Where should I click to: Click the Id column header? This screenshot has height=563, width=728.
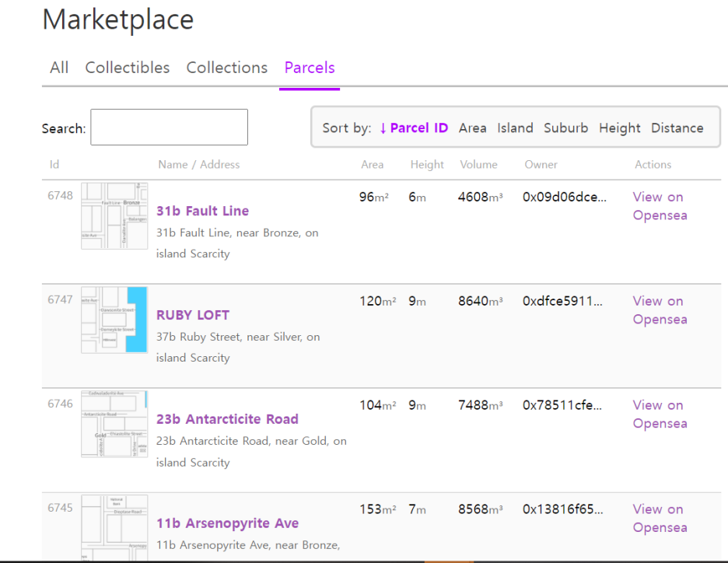click(54, 164)
